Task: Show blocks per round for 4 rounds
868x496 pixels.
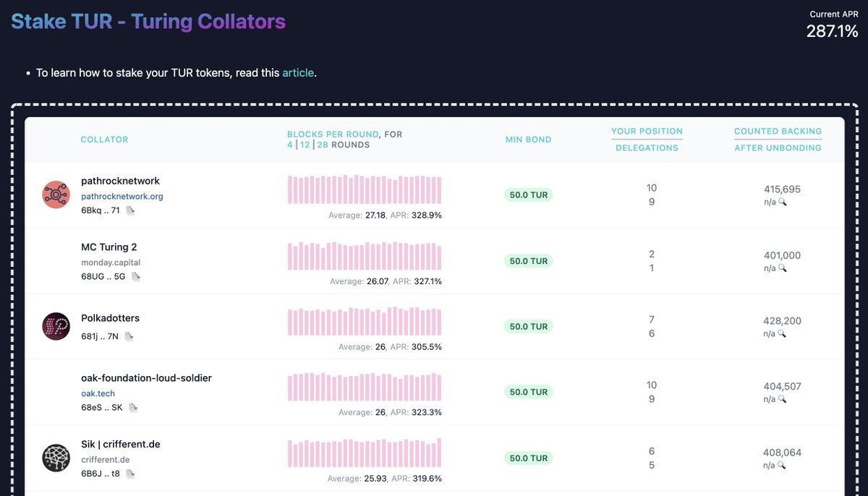Action: click(290, 145)
